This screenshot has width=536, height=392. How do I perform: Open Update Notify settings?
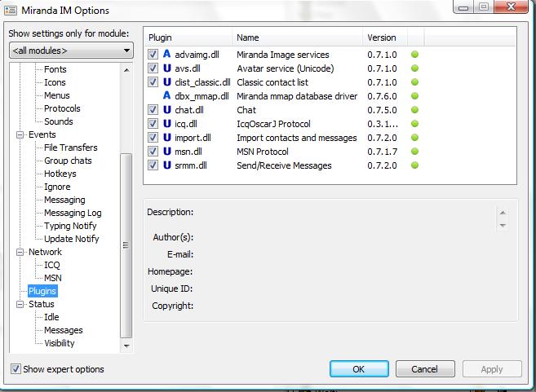(72, 239)
